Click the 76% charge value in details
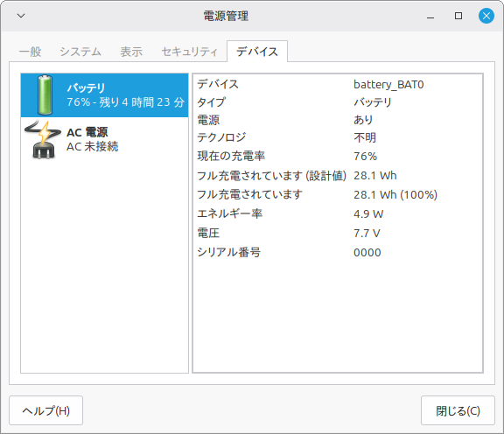 [365, 157]
